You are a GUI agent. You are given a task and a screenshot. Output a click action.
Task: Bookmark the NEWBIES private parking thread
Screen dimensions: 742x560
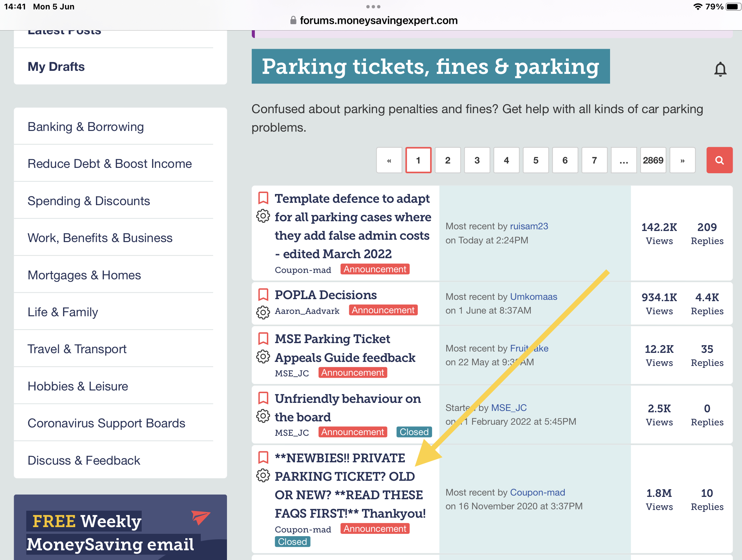coord(263,457)
